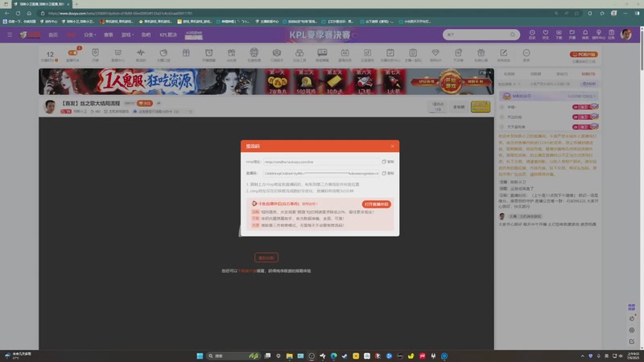Screen dimensions: 644x362
Task: Open the diamond icon in streamer toolbar
Action: (436, 53)
